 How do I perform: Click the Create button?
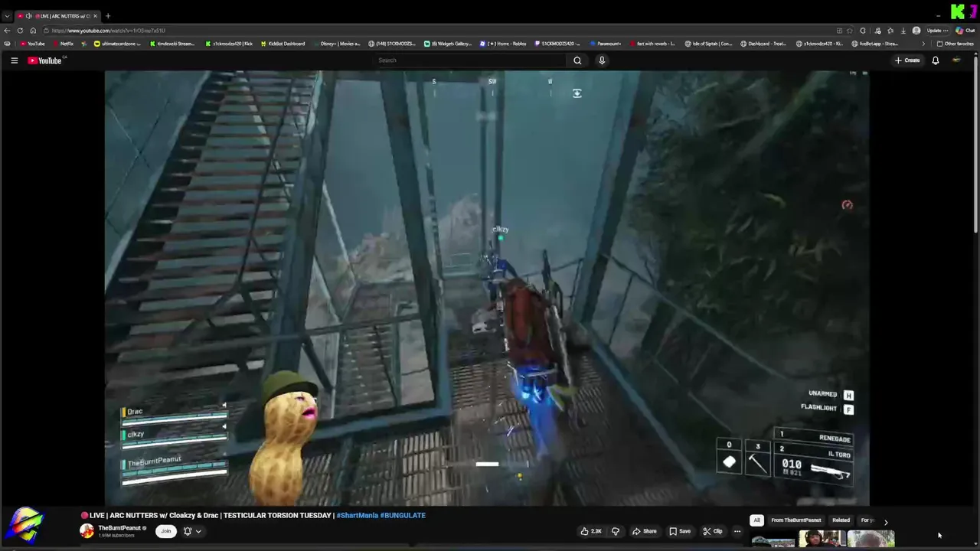(907, 60)
